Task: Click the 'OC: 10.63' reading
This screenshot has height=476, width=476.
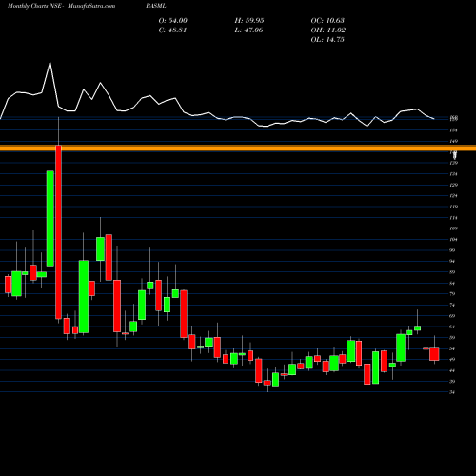Action: pyautogui.click(x=327, y=21)
